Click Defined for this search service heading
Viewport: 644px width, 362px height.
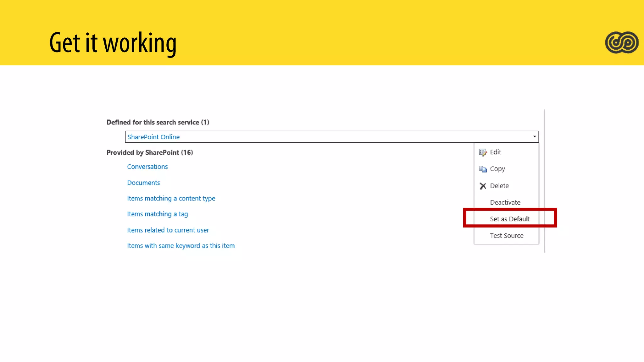(158, 122)
